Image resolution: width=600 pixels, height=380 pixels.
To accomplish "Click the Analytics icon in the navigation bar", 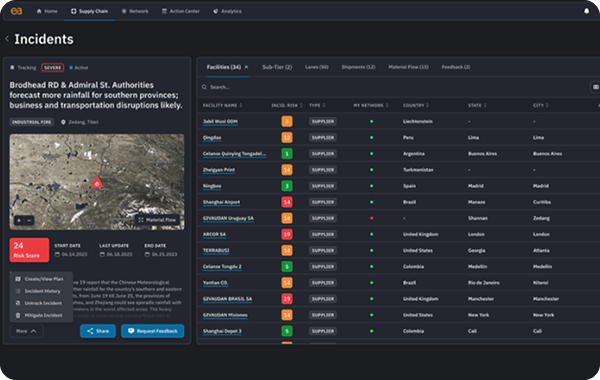I will click(x=216, y=11).
